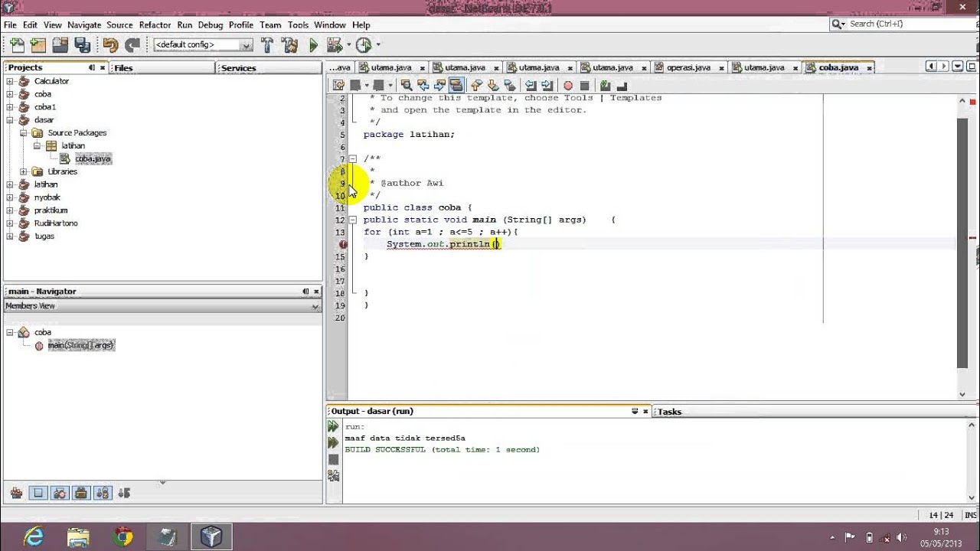Click the Undo toolbar icon

point(110,45)
